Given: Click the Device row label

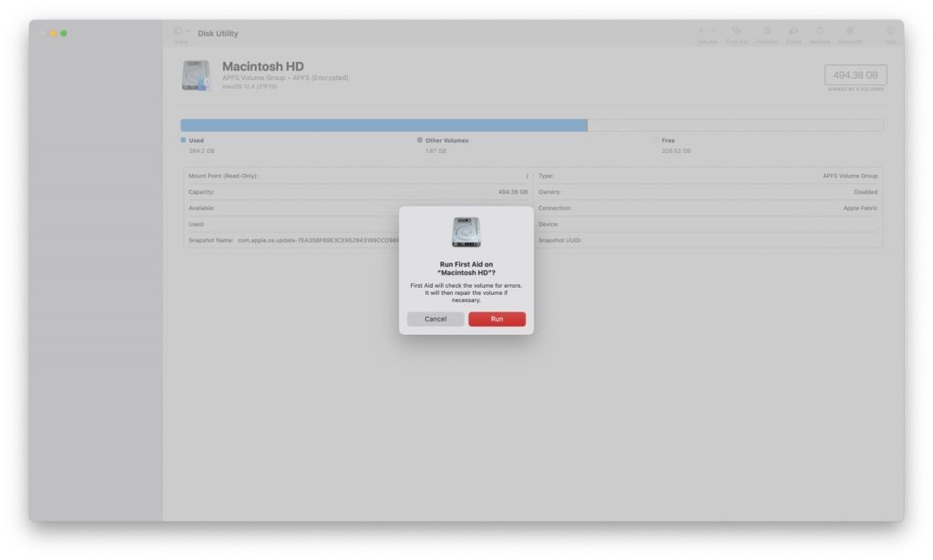Looking at the screenshot, I should pos(548,224).
